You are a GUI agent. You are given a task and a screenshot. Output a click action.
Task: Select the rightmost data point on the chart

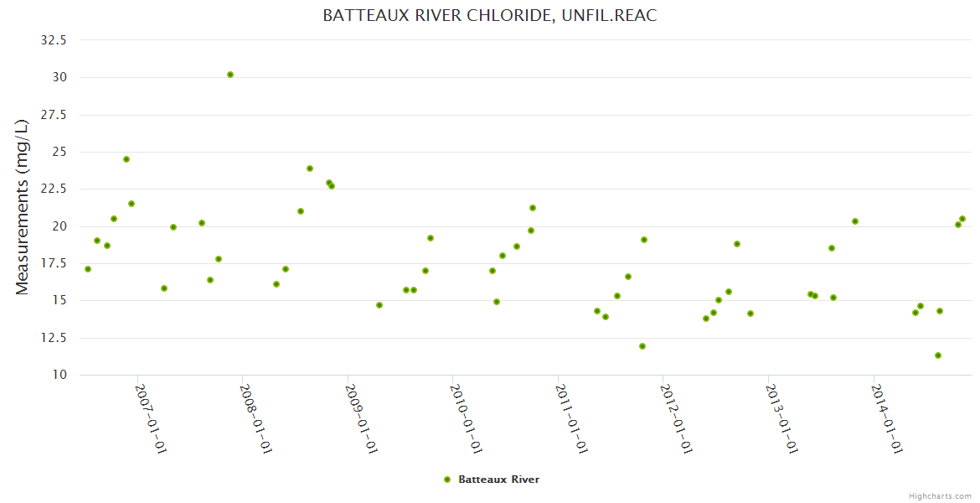coord(962,219)
